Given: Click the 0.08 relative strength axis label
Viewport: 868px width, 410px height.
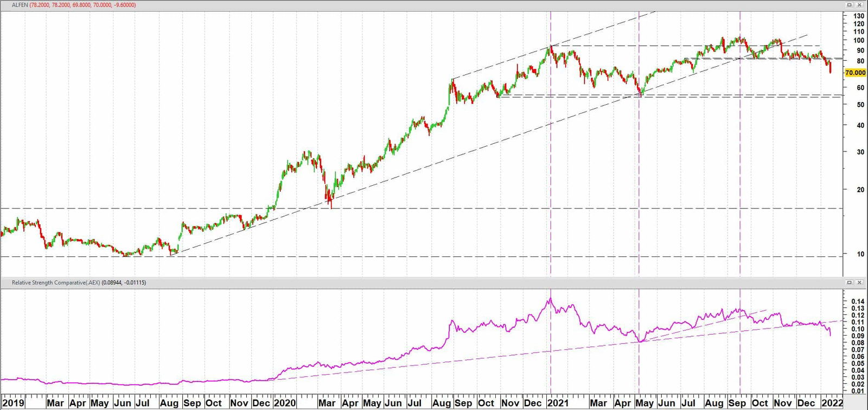Looking at the screenshot, I should pos(858,343).
